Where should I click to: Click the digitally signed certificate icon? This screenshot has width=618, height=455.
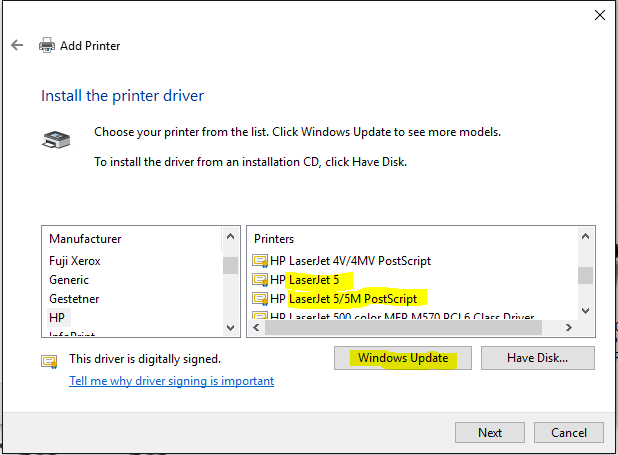(x=49, y=361)
